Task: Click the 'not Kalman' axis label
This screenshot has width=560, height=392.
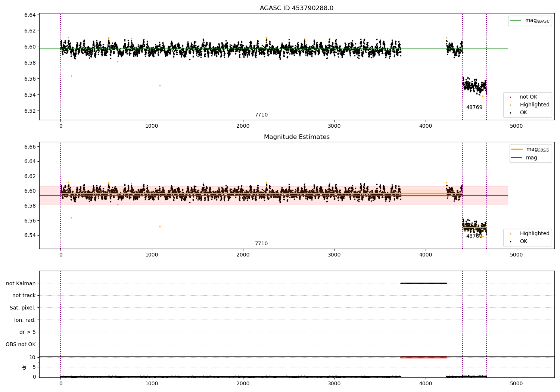Action: pos(21,283)
